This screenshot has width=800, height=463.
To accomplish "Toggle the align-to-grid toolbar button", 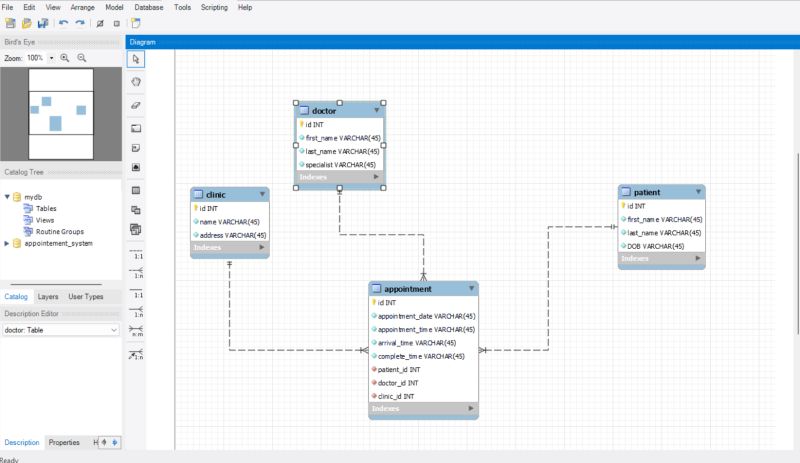I will (x=117, y=22).
